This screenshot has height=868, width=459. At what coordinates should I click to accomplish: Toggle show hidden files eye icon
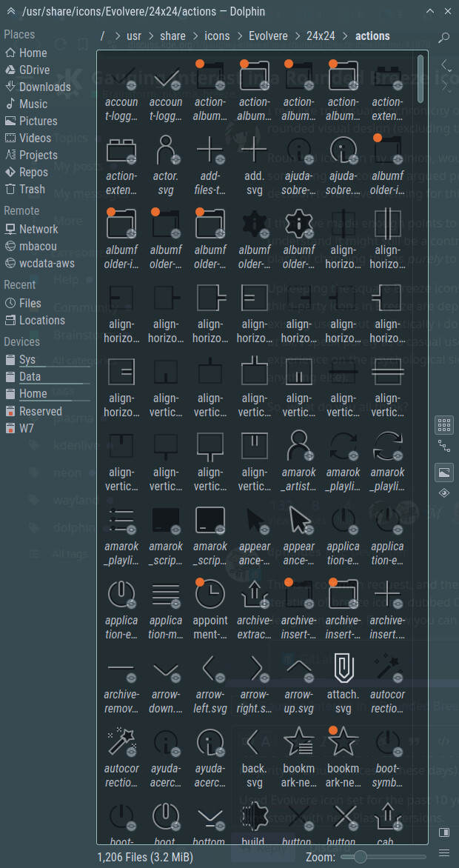[x=444, y=493]
